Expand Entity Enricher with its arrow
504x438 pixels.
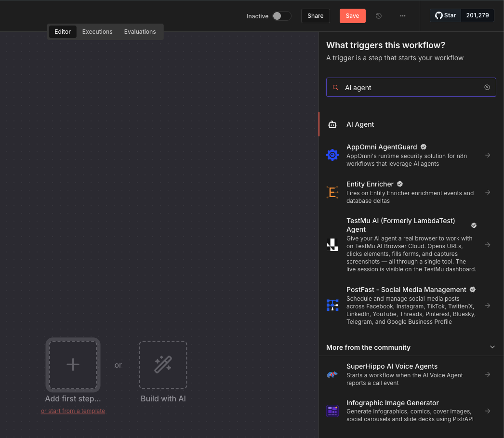click(488, 192)
